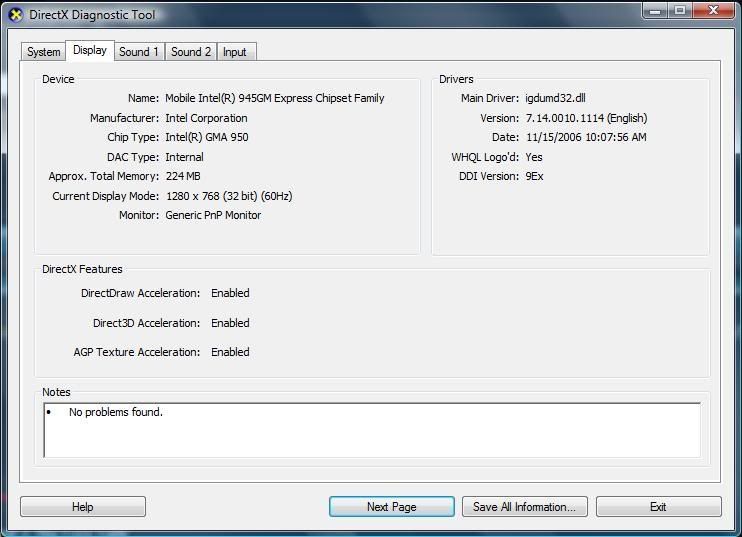Click the "No problems found." note line
742x537 pixels.
coord(115,412)
